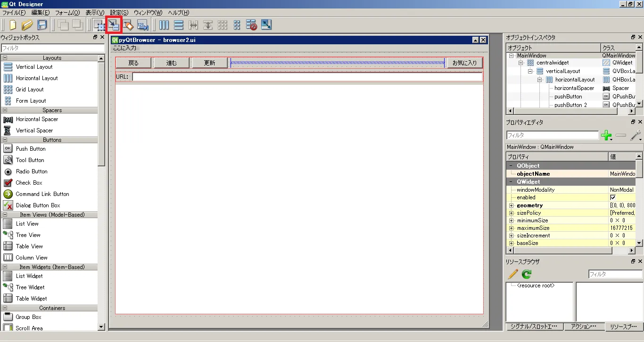This screenshot has height=342, width=644.
Task: Collapse the QWidget property group
Action: pos(511,181)
